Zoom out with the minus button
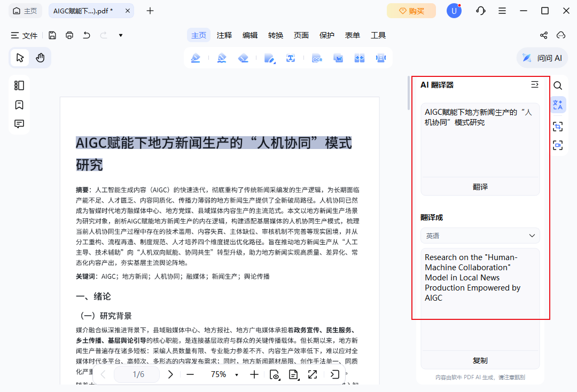The width and height of the screenshot is (577, 392). 190,374
